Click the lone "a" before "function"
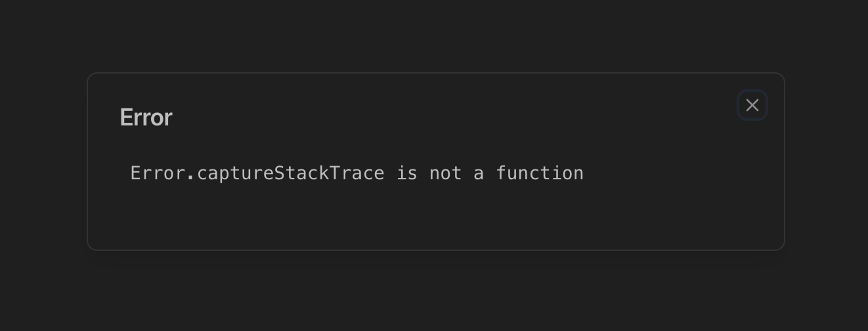The image size is (868, 331). coord(479,173)
